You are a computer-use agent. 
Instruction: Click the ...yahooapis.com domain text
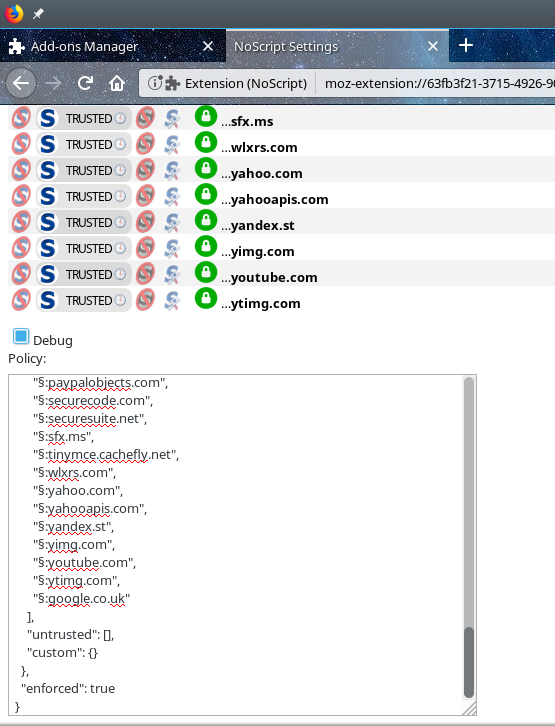[x=274, y=200]
